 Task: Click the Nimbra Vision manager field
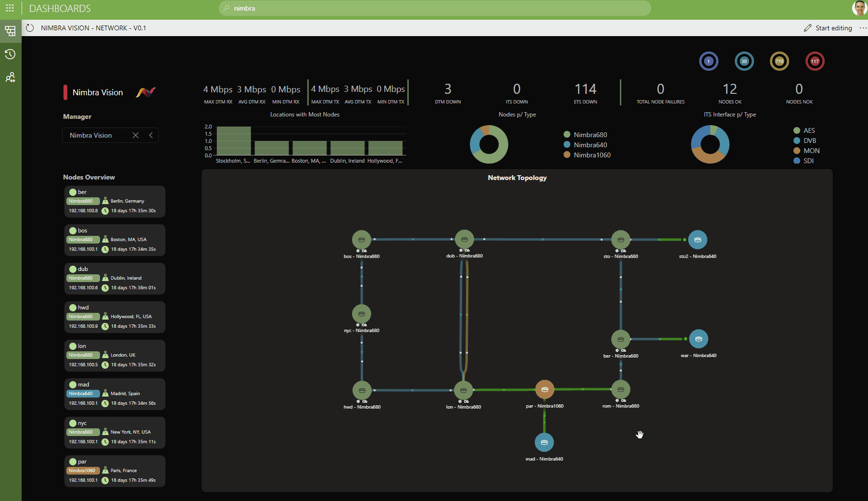point(110,135)
